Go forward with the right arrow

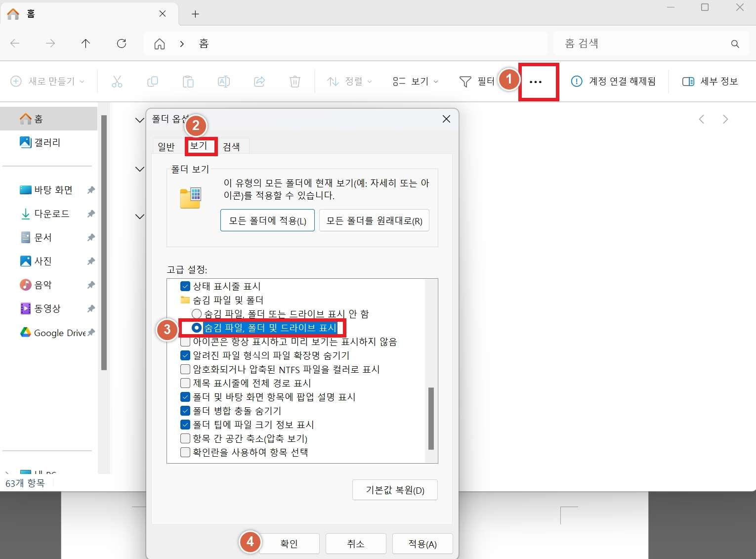[x=50, y=43]
